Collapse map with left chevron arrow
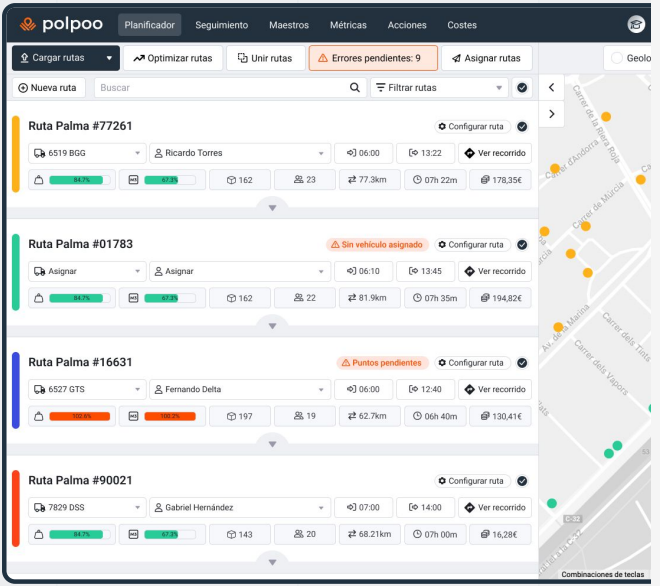The height and width of the screenshot is (586, 660). [x=551, y=88]
